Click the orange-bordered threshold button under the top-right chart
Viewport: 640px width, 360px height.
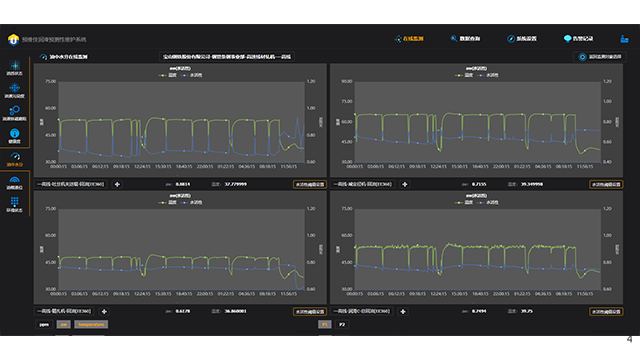606,184
